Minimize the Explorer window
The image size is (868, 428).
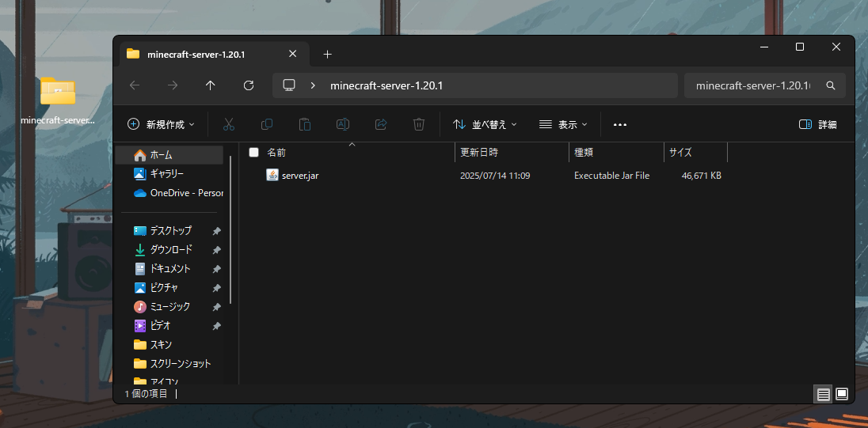[763, 47]
